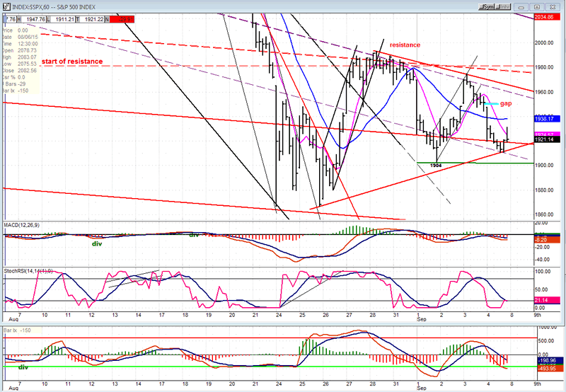Image resolution: width=566 pixels, height=392 pixels.
Task: Click the 1938.17 blue price tag
Action: point(549,120)
